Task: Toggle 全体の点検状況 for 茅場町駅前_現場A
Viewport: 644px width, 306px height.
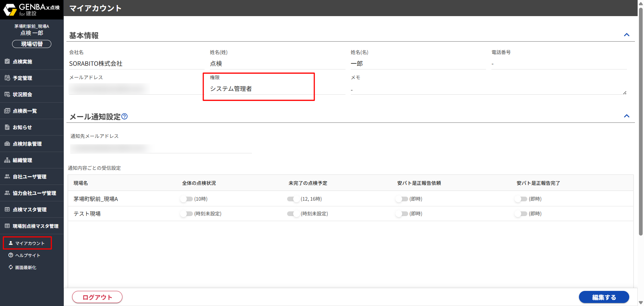Action: tap(186, 199)
